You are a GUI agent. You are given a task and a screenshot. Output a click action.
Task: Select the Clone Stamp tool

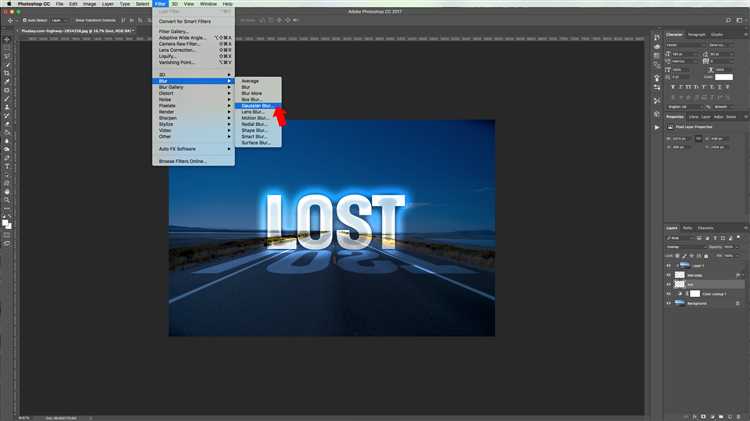7,107
